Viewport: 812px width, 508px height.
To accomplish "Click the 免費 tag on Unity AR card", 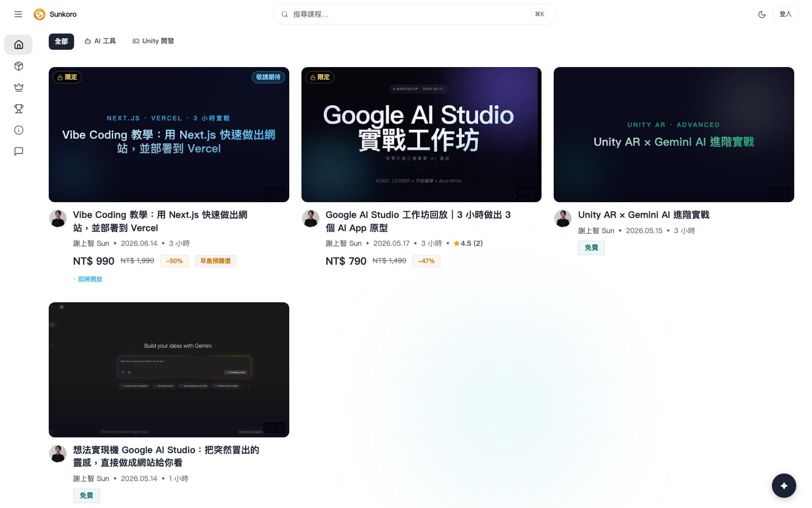I will click(591, 248).
